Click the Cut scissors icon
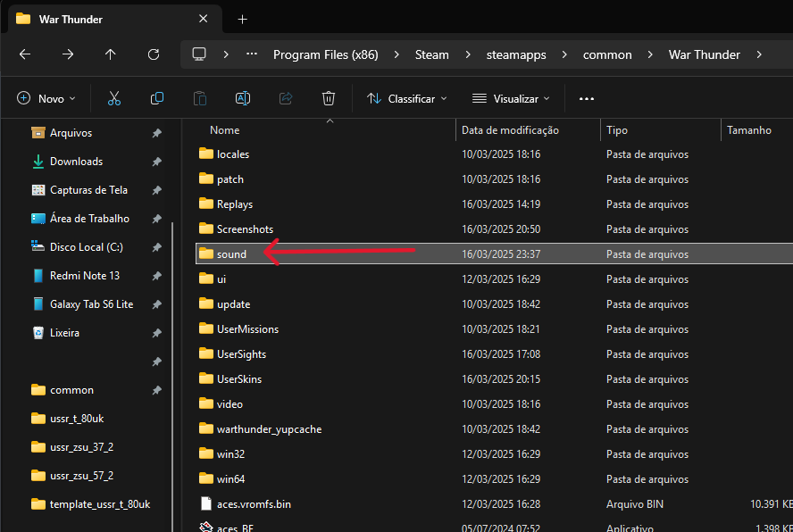Image resolution: width=793 pixels, height=532 pixels. (114, 98)
